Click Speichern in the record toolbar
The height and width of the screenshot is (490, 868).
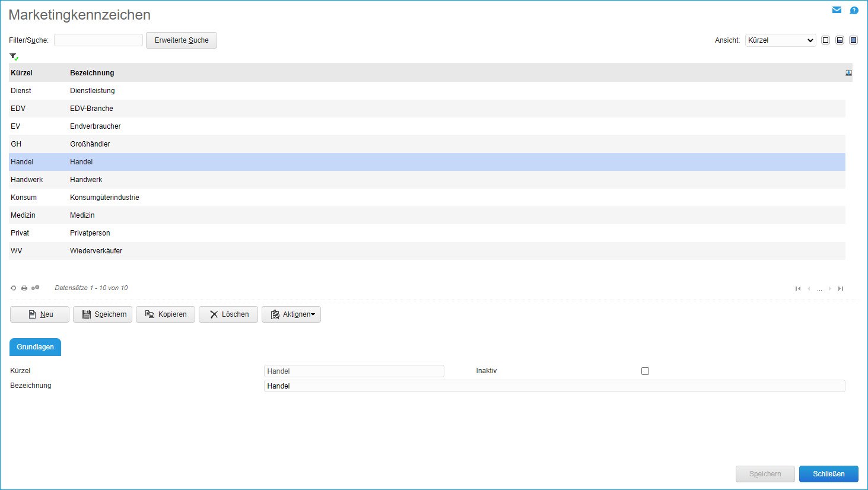(x=103, y=314)
